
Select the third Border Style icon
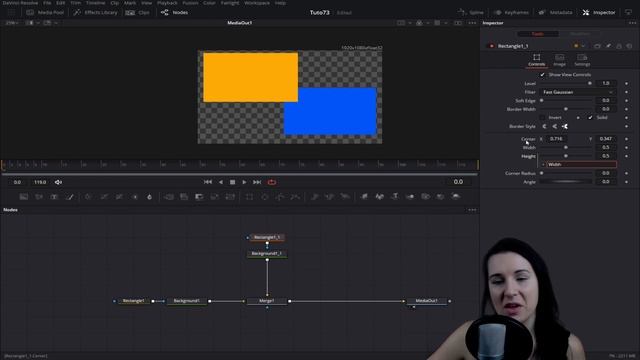pyautogui.click(x=565, y=127)
